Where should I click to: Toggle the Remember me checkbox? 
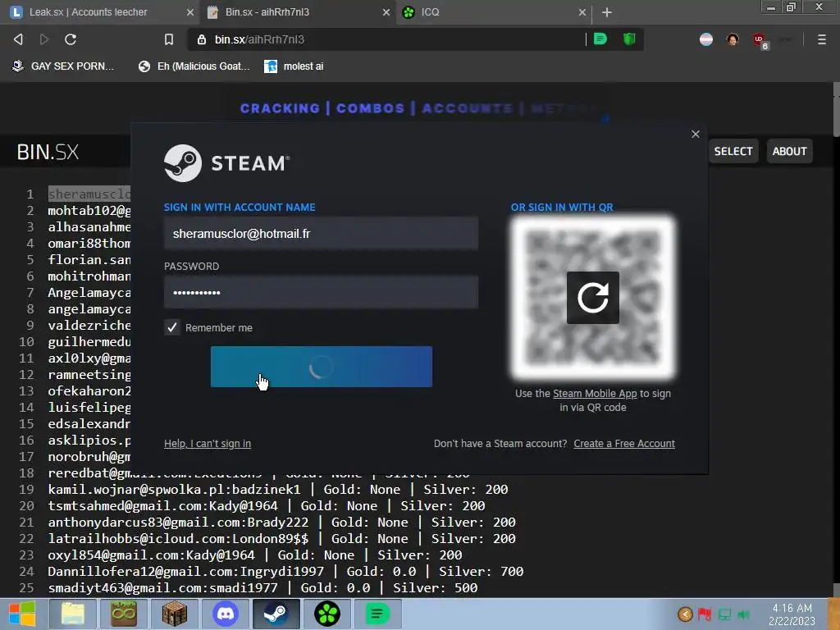tap(172, 327)
